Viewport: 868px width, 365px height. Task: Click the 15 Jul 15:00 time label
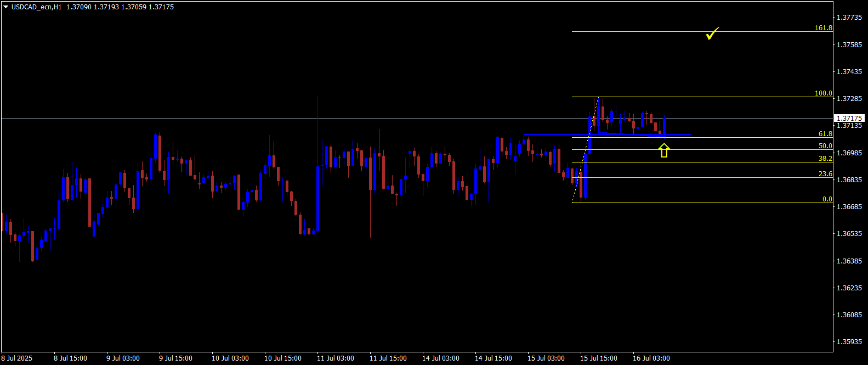(599, 358)
